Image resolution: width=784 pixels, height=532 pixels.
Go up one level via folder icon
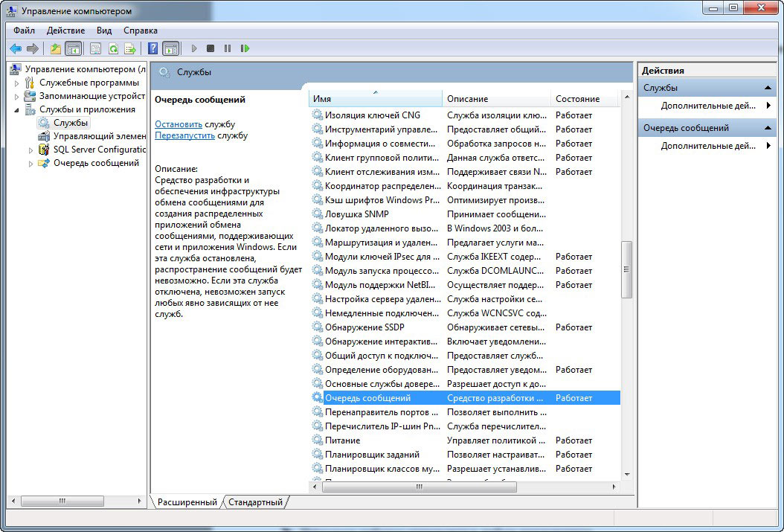pos(56,48)
